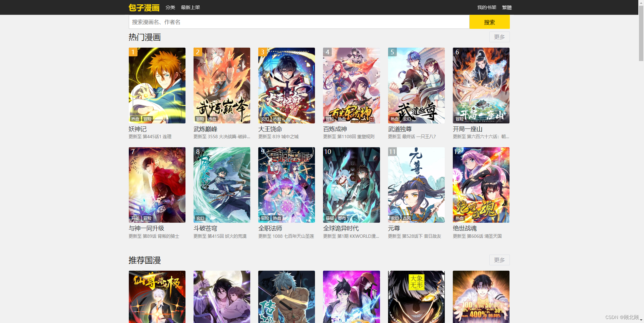Open the 分类 category menu
This screenshot has height=323, width=644.
[170, 7]
